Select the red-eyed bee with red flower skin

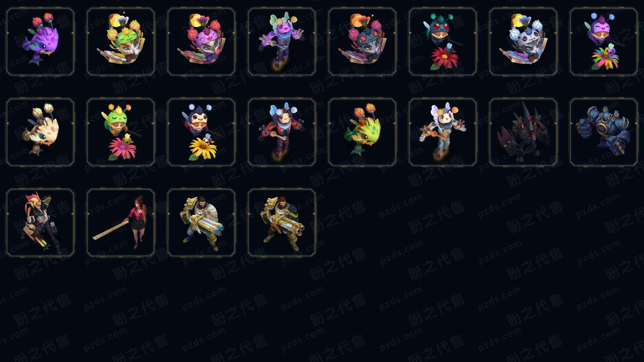[x=443, y=42]
